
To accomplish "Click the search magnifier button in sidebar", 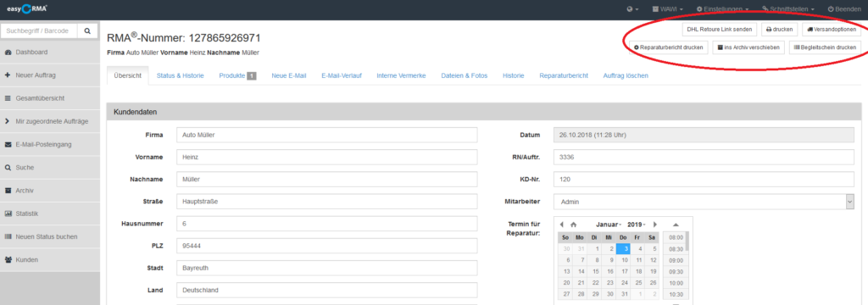I will (87, 31).
